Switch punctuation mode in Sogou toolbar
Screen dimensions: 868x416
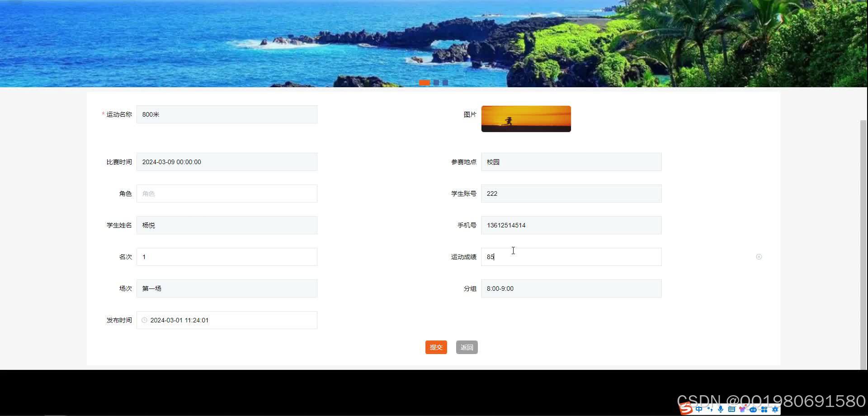710,409
